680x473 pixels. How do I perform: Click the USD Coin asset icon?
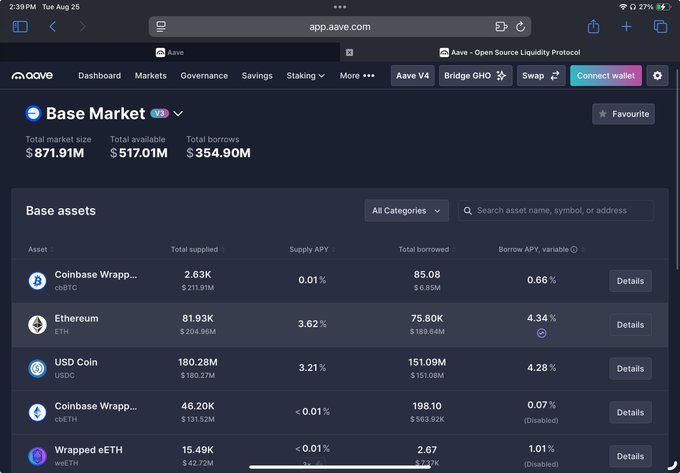(37, 369)
